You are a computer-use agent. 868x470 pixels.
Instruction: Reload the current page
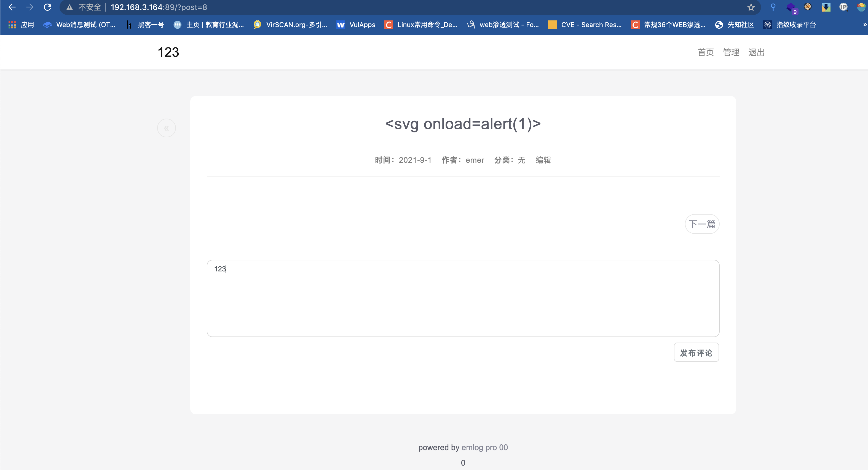pos(47,7)
